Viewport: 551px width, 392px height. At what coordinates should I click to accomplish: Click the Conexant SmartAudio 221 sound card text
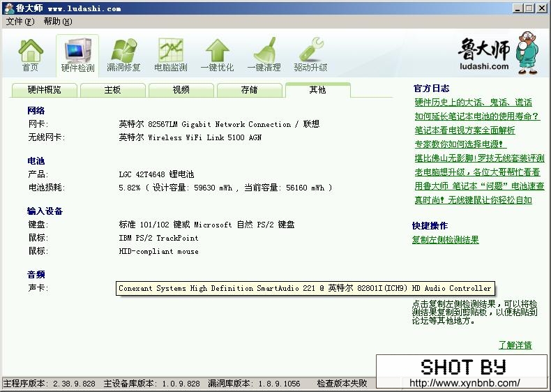(305, 288)
